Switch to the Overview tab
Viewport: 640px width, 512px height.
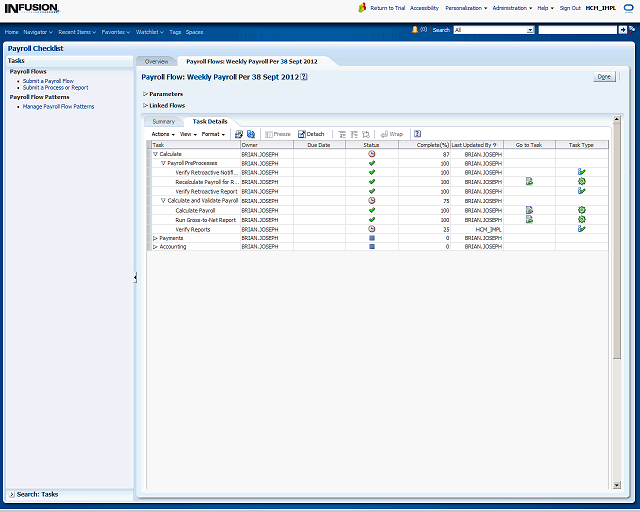point(156,61)
